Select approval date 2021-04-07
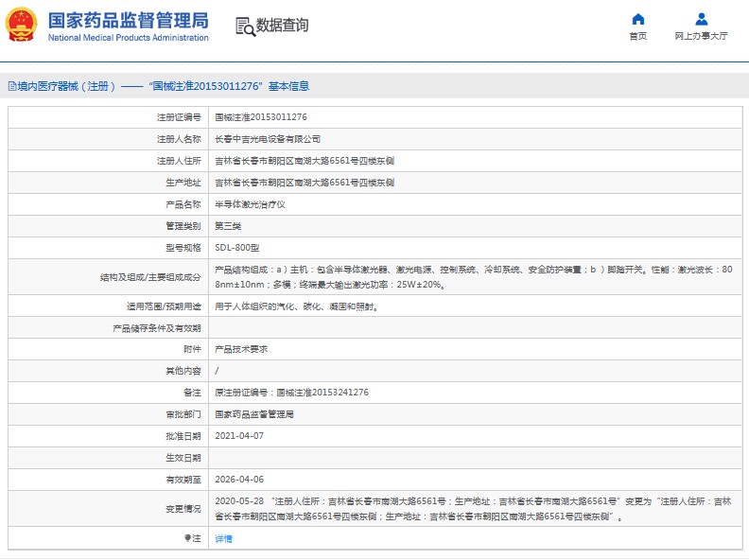This screenshot has height=560, width=749. coord(239,436)
